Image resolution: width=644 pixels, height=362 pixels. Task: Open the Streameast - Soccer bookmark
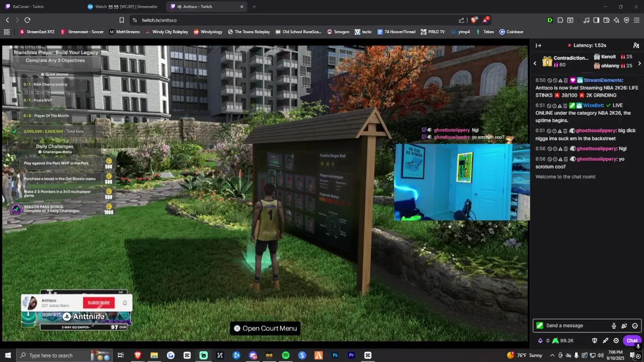point(82,32)
